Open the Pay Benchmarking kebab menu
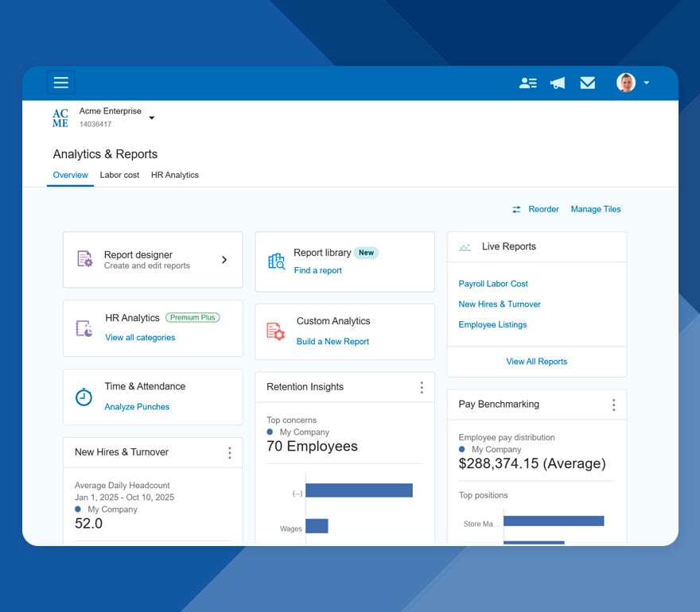The width and height of the screenshot is (700, 612). click(x=613, y=405)
